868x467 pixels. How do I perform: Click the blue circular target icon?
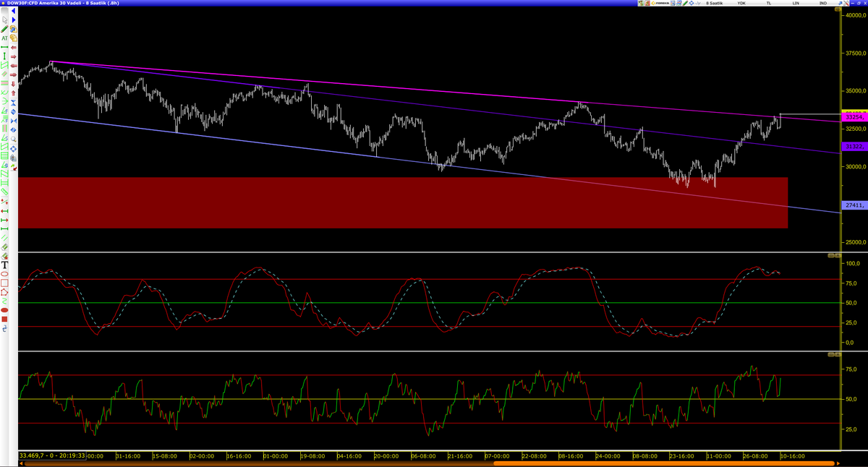[x=692, y=4]
